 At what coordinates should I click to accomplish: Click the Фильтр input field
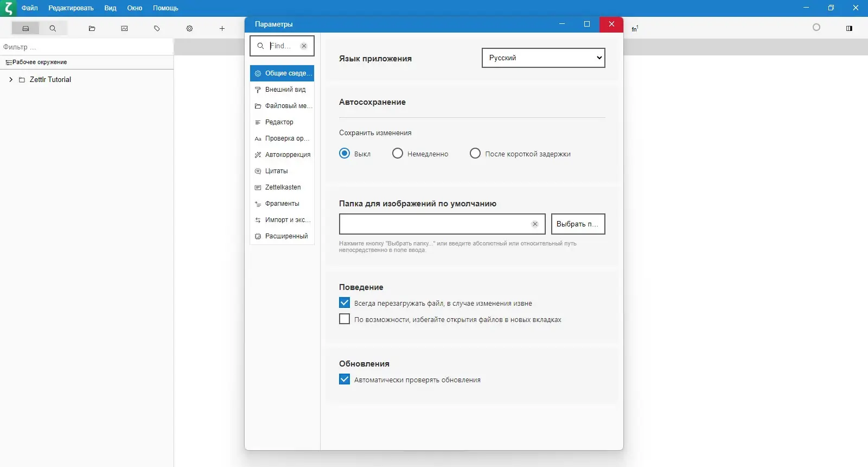(x=87, y=47)
